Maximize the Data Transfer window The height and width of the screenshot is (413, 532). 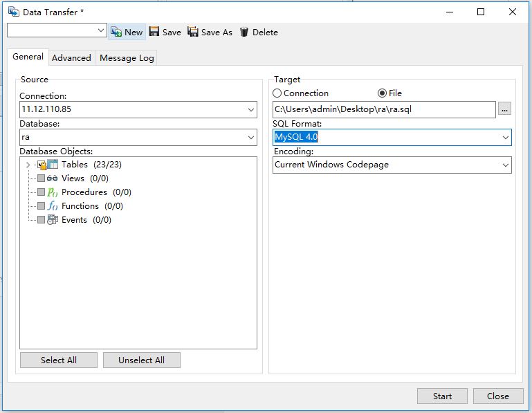tap(481, 12)
